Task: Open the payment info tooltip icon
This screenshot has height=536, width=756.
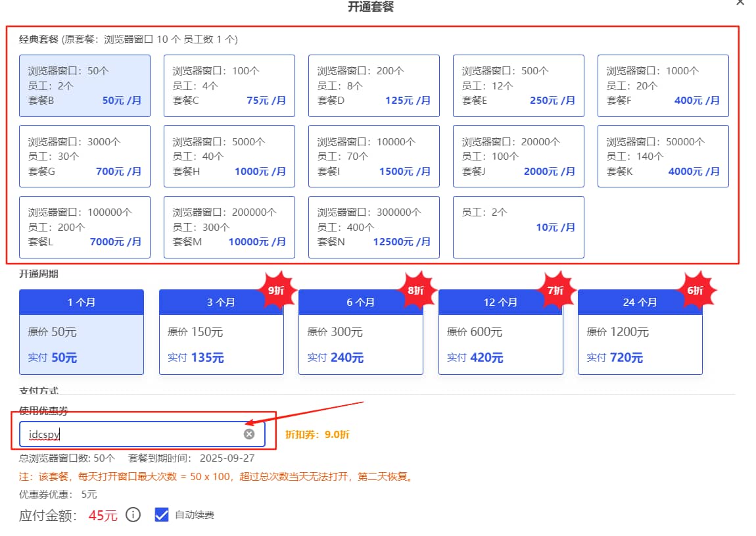Action: click(133, 516)
